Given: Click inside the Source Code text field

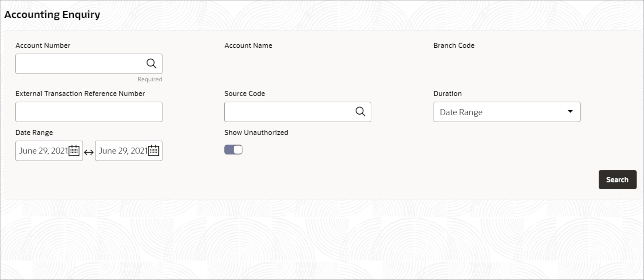Looking at the screenshot, I should (288, 112).
